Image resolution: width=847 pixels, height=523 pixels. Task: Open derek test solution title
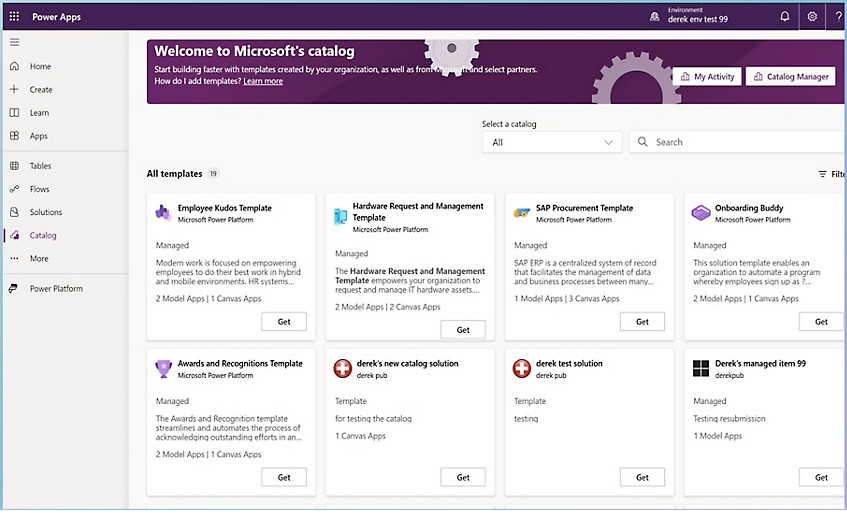569,364
